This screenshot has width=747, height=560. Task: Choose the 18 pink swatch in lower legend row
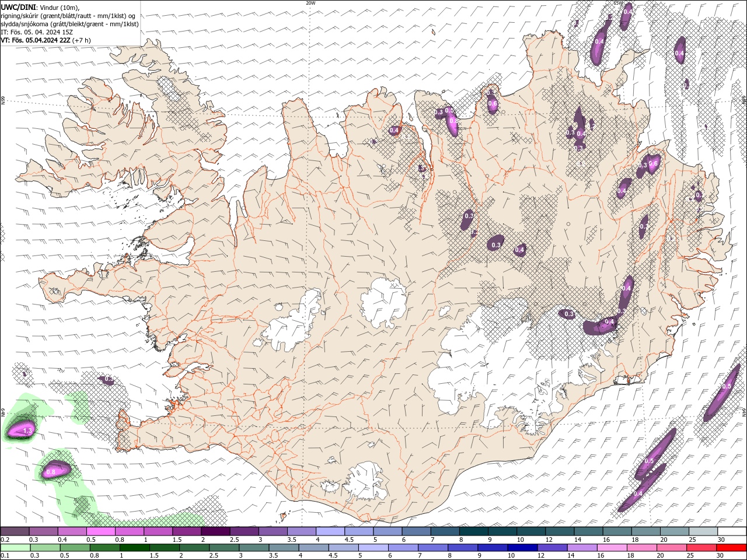642,548
